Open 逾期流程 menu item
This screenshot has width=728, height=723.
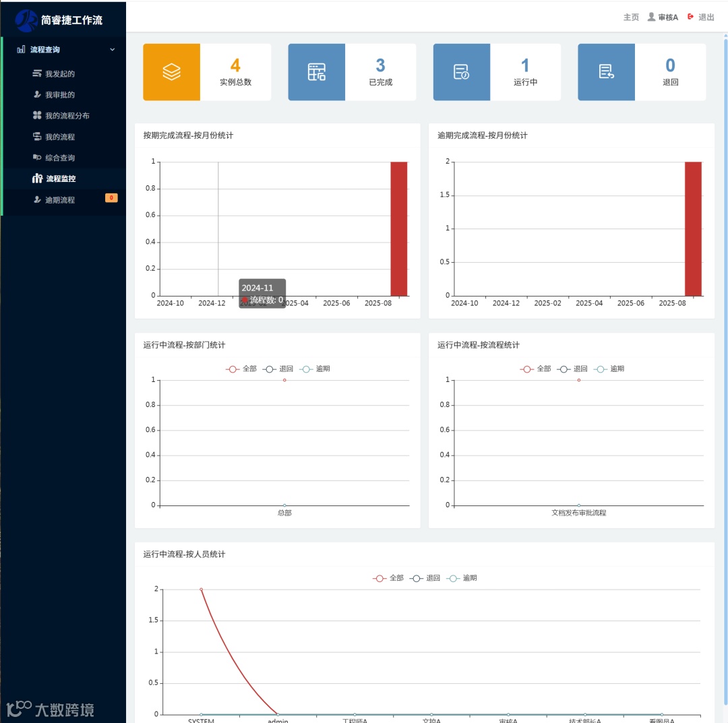tap(60, 200)
